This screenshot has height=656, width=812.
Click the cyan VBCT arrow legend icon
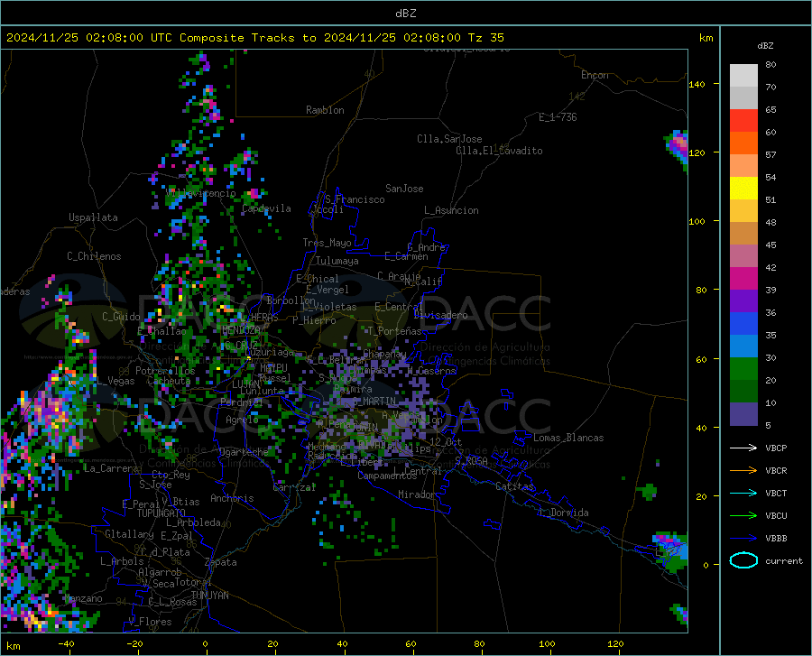(x=743, y=493)
